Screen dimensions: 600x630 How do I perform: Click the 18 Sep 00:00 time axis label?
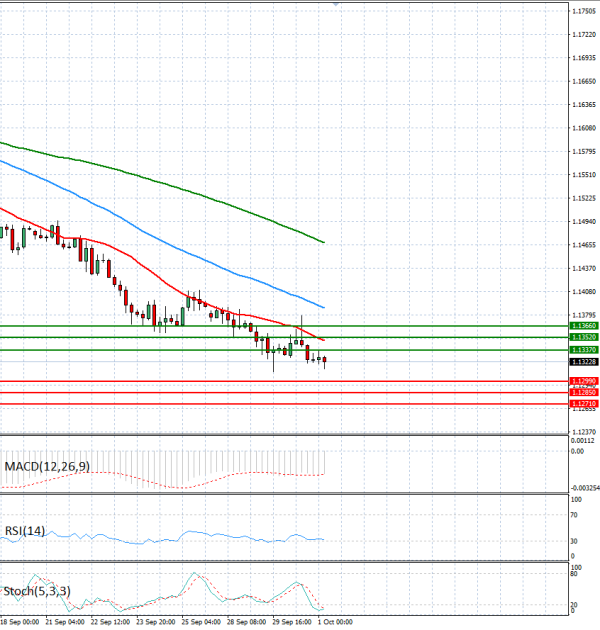click(20, 622)
